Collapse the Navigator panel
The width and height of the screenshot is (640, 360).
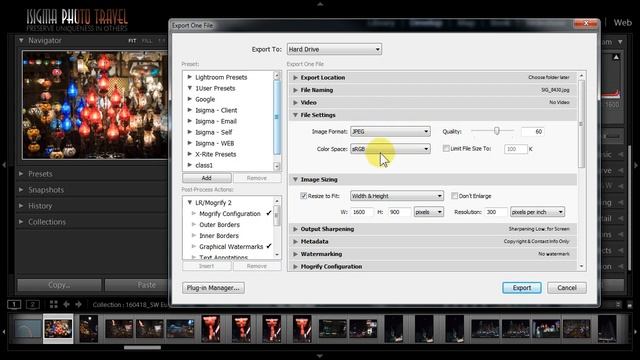[21, 40]
